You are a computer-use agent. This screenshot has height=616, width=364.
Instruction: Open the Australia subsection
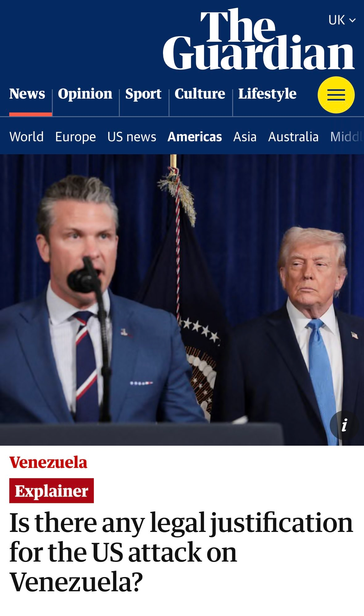[x=293, y=137]
